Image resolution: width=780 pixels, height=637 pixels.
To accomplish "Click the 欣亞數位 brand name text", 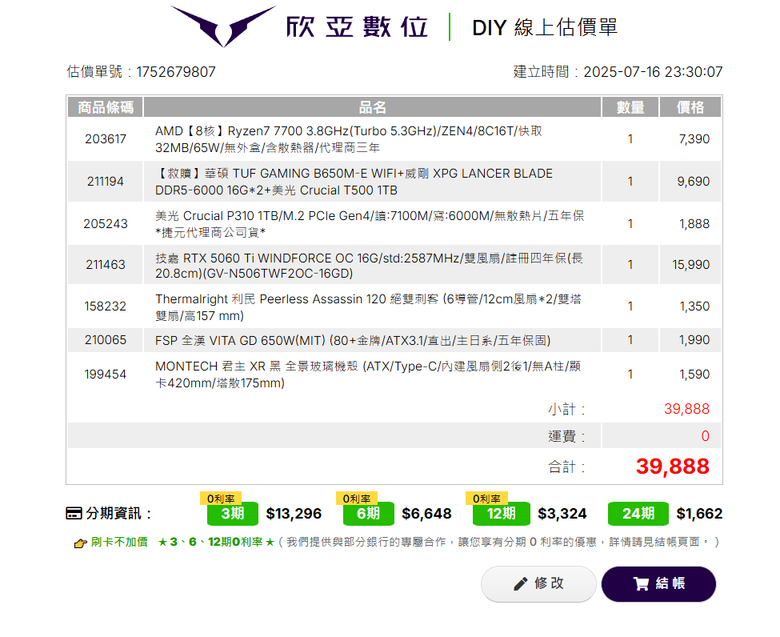I will (x=357, y=27).
